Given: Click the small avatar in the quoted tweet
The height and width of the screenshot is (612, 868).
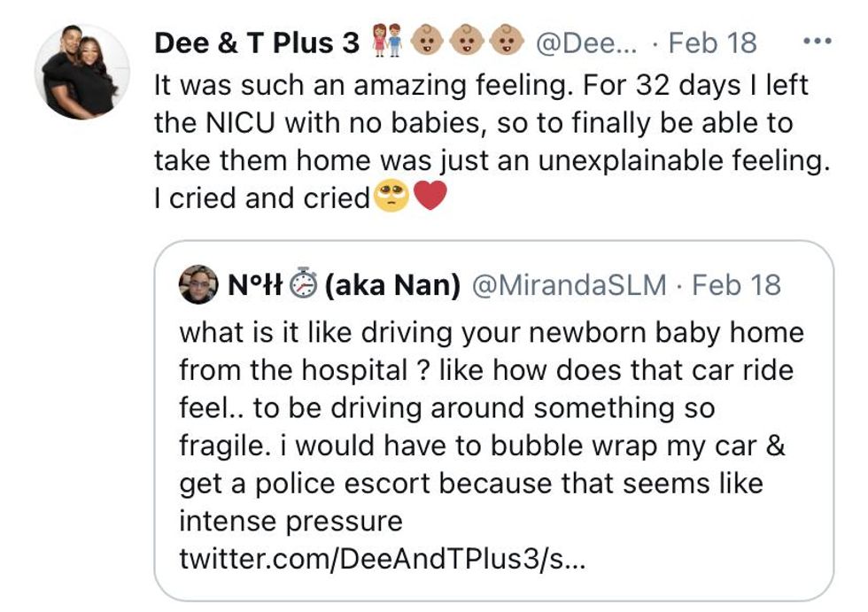Looking at the screenshot, I should [198, 285].
